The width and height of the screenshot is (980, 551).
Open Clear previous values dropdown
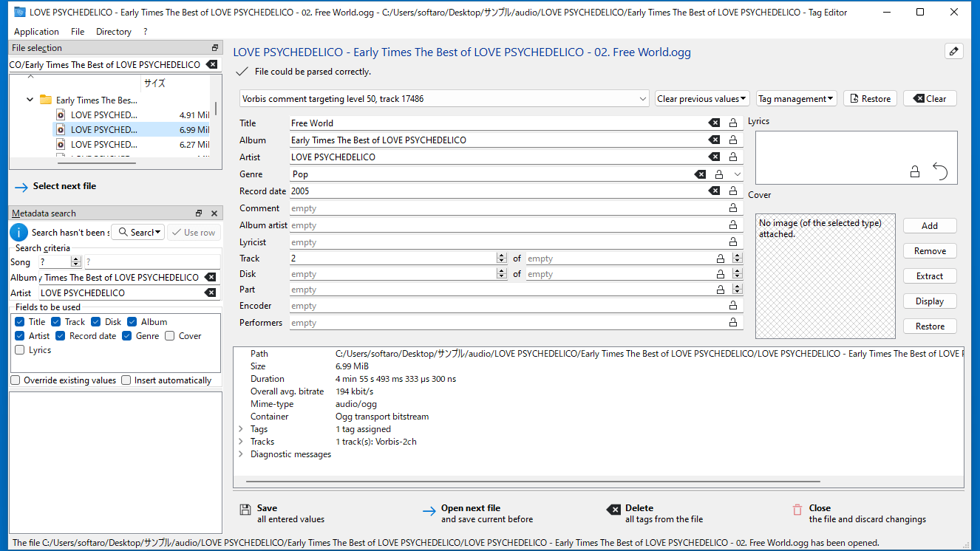(x=702, y=98)
